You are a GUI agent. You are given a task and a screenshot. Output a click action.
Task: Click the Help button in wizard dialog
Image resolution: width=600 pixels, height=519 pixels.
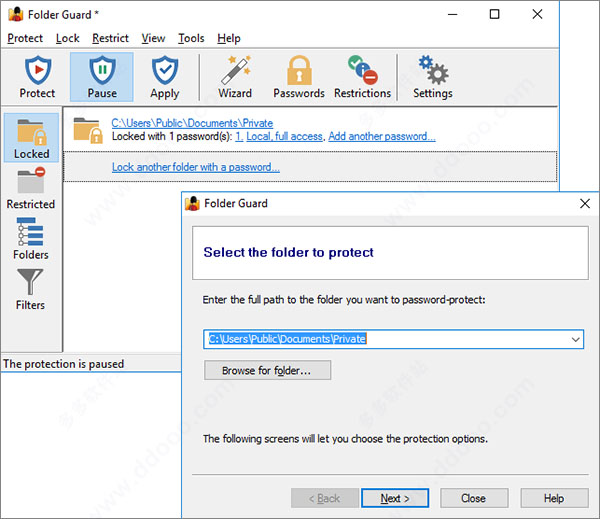click(x=554, y=498)
